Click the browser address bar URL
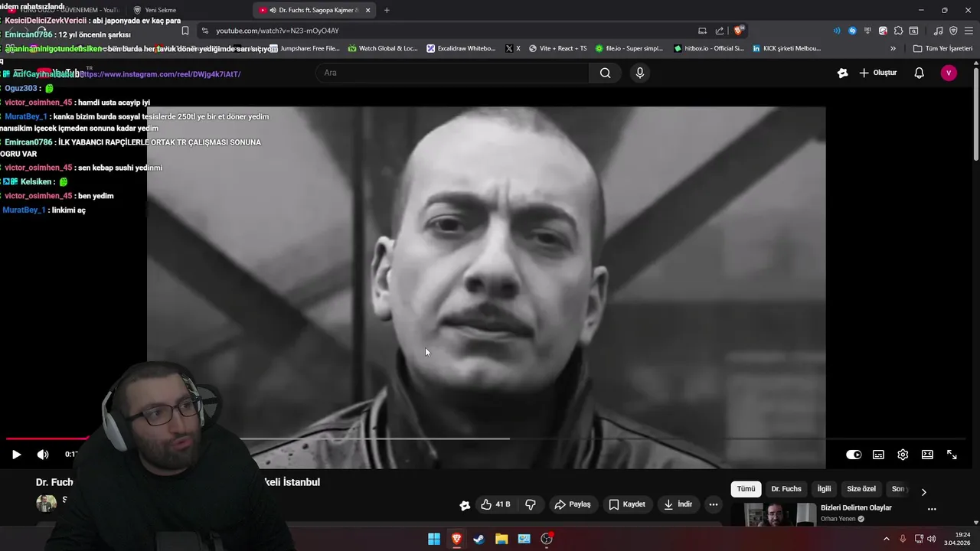This screenshot has width=980, height=551. [x=277, y=31]
